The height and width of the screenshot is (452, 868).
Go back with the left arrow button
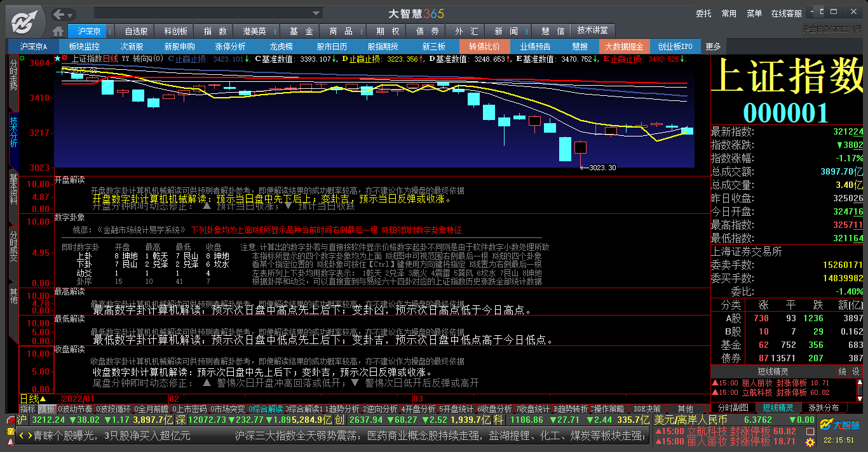[58, 14]
